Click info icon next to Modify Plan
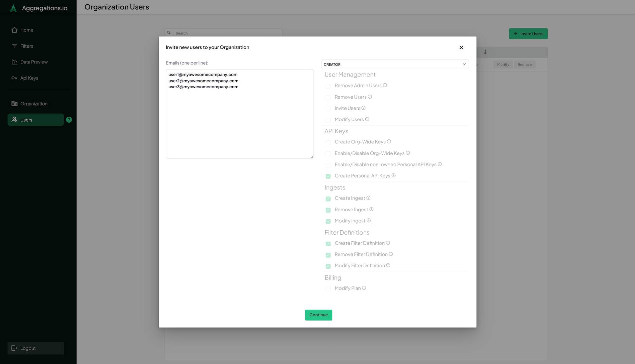The image size is (635, 364). (364, 288)
